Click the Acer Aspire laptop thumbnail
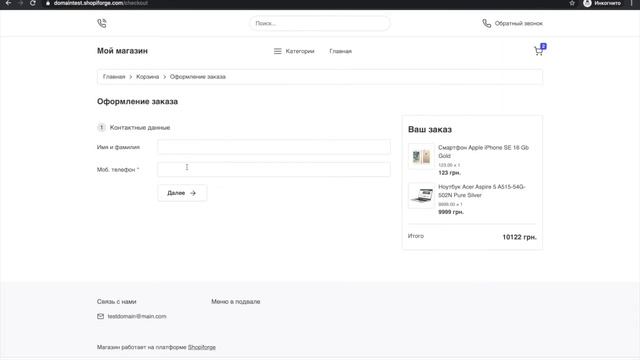The image size is (640, 360). pos(421,196)
